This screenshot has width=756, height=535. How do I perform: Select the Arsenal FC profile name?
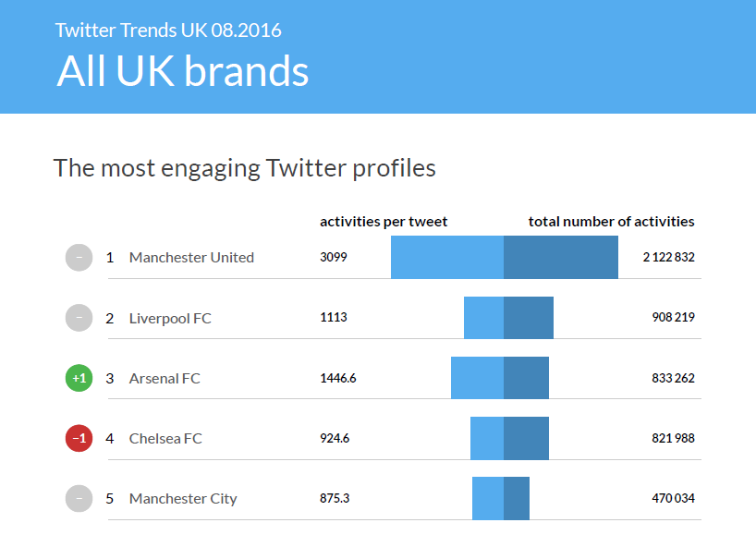(165, 378)
